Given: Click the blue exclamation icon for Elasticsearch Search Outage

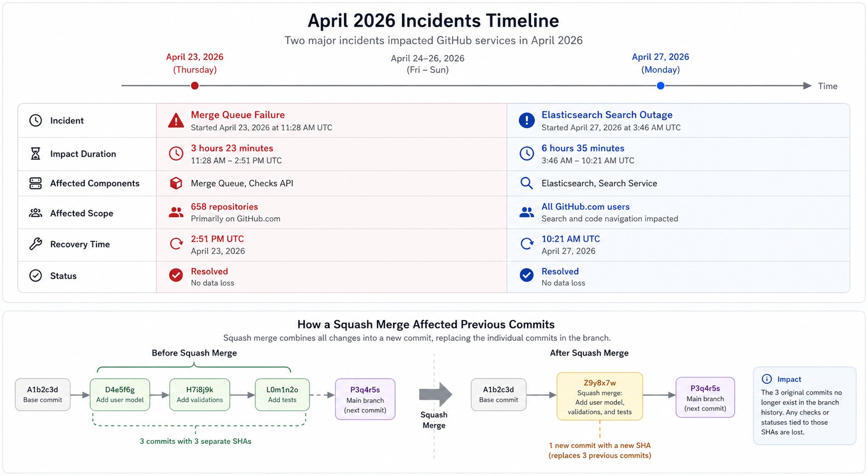Looking at the screenshot, I should pos(527,121).
